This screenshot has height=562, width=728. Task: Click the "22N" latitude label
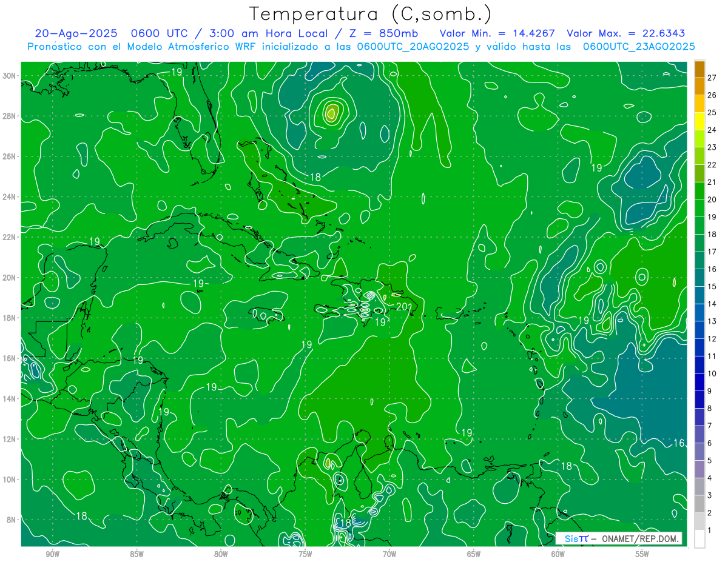10,237
